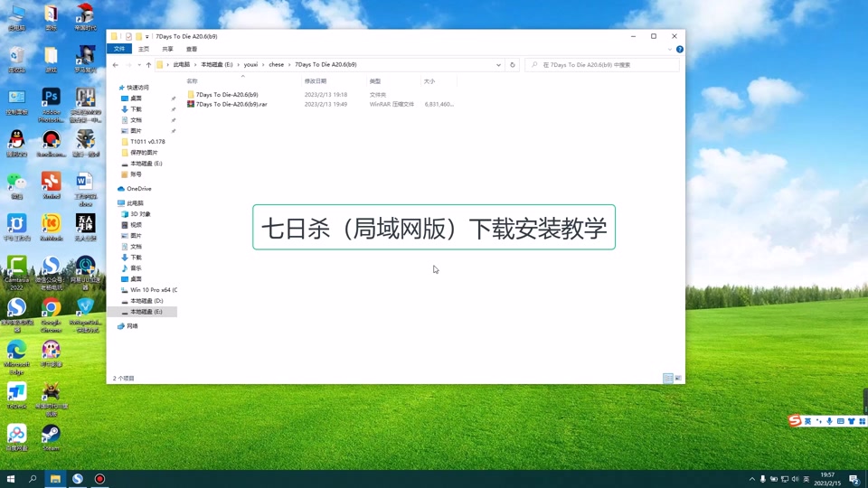
Task: Click the Sogou S logo on input bar
Action: 795,421
